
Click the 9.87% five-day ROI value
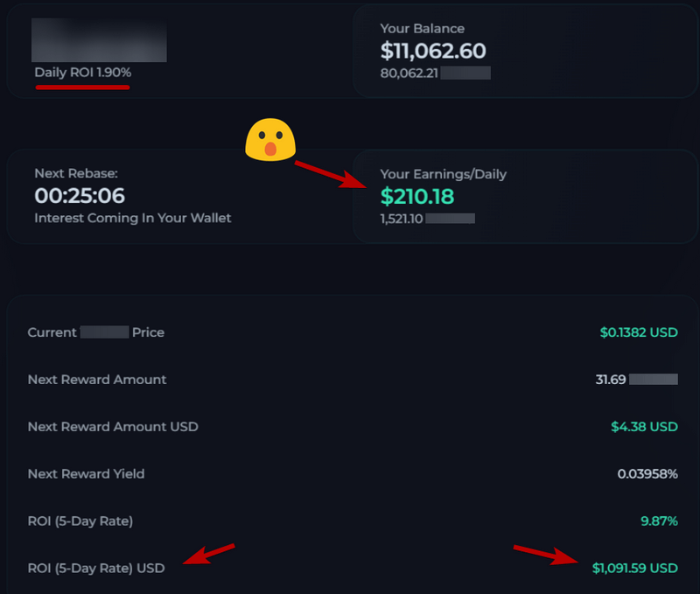[x=659, y=521]
